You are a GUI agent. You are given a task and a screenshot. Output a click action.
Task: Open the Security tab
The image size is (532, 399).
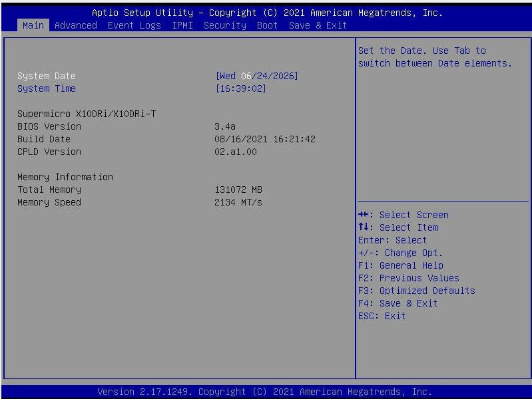coord(225,25)
